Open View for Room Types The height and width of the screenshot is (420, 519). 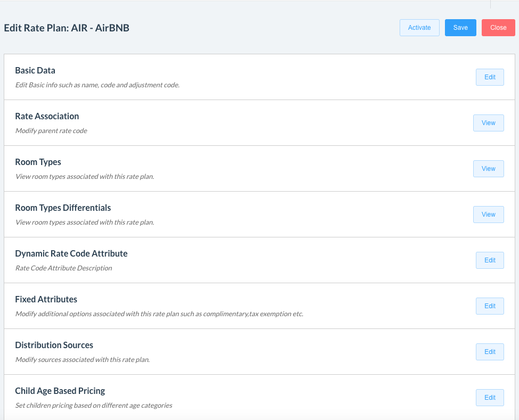tap(488, 169)
